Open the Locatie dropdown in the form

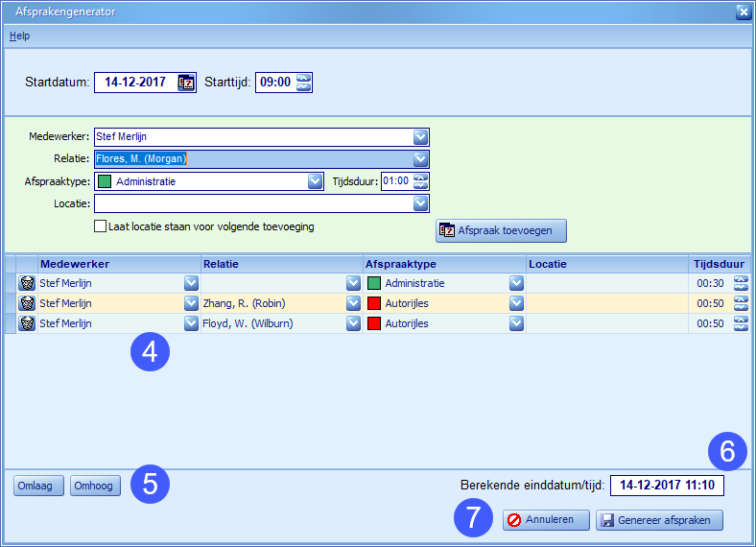(x=420, y=203)
